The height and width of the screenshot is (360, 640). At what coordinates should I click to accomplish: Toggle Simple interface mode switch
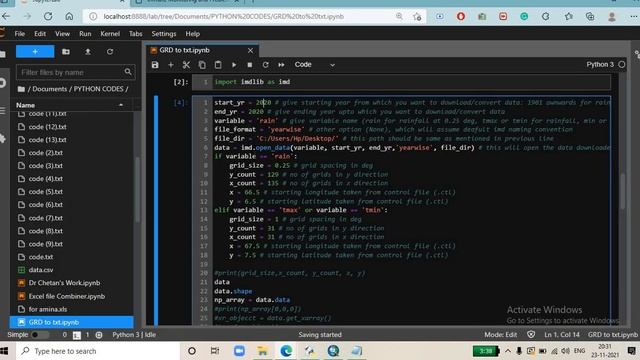click(40, 335)
